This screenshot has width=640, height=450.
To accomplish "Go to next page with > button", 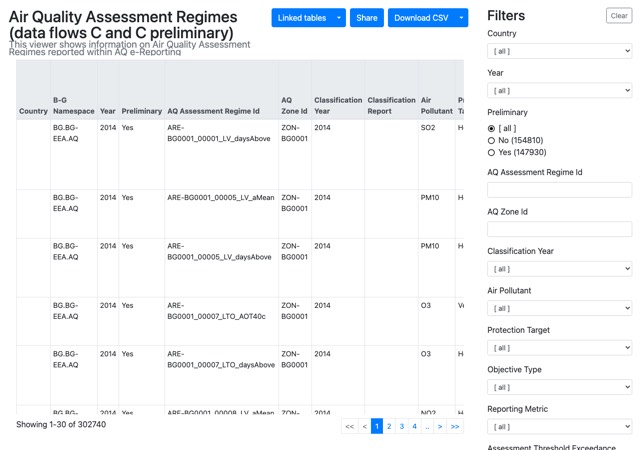I will pos(440,426).
